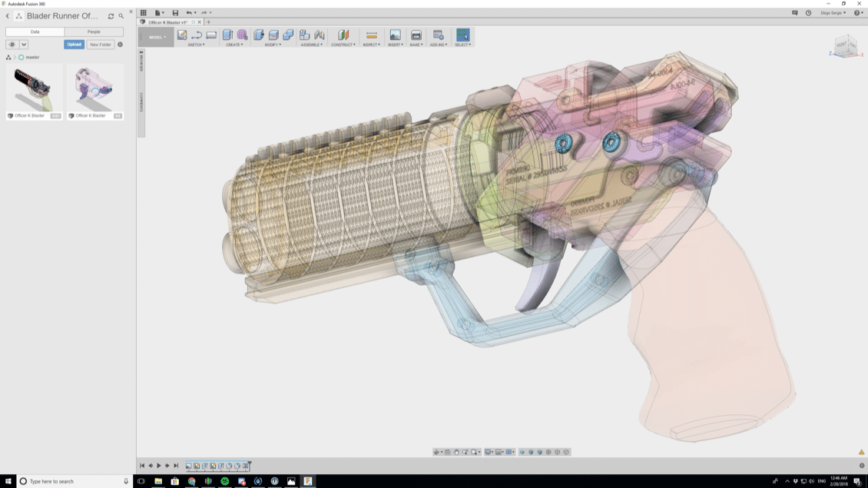This screenshot has width=868, height=488.
Task: Select the Rectangle sketch tool
Action: (211, 35)
